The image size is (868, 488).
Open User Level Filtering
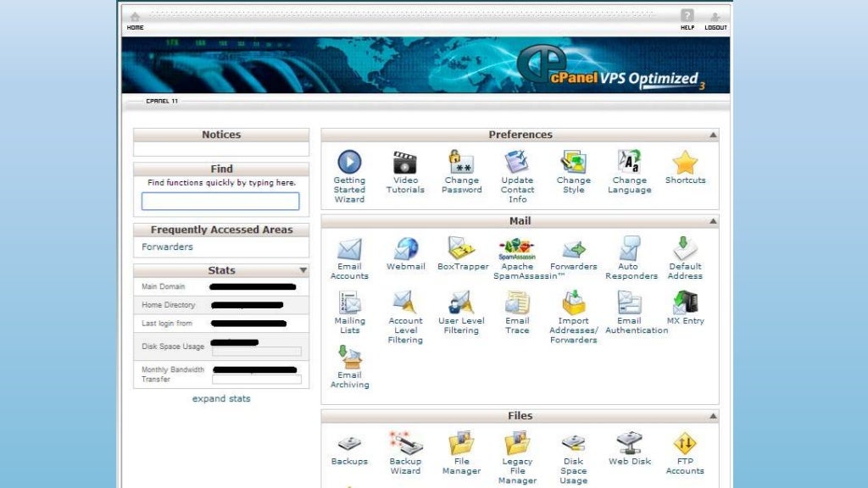pyautogui.click(x=461, y=312)
